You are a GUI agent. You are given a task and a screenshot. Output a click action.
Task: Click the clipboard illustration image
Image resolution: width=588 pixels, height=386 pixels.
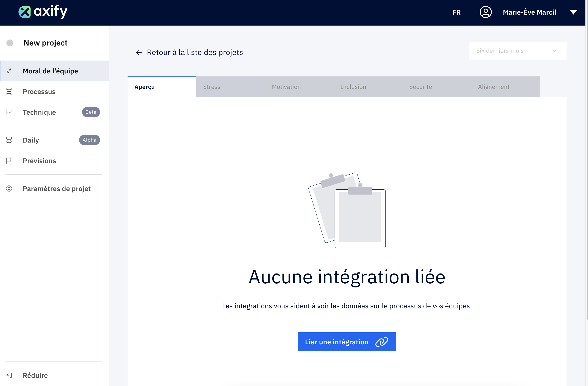point(347,210)
